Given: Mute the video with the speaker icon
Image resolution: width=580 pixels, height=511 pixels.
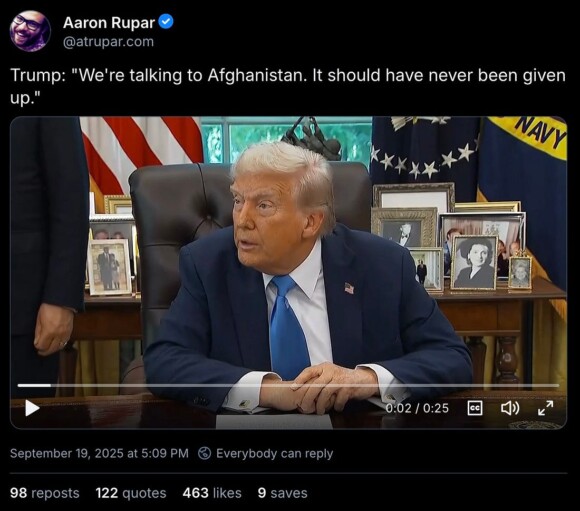Looking at the screenshot, I should (x=510, y=408).
